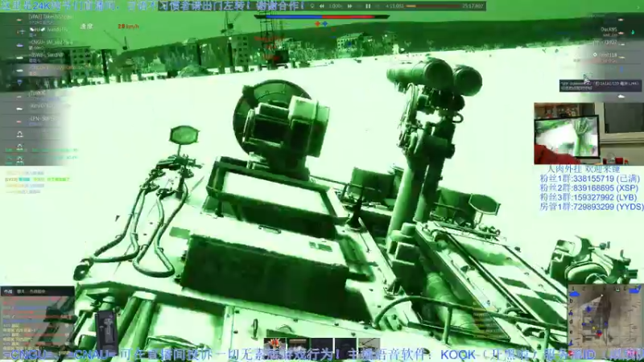Click the blue-red team score bar

pos(321,17)
